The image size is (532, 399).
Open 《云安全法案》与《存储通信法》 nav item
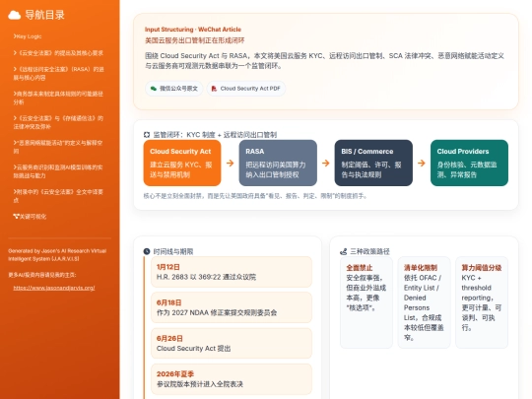58,122
